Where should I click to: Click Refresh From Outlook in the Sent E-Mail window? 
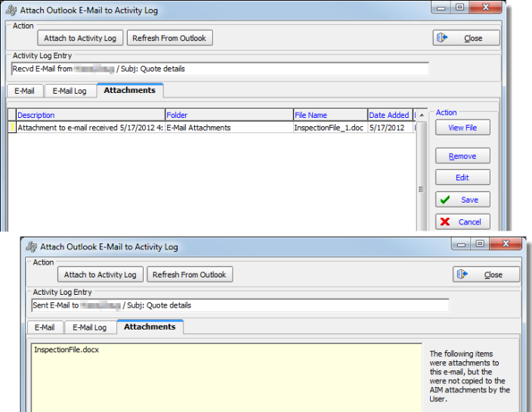[189, 274]
